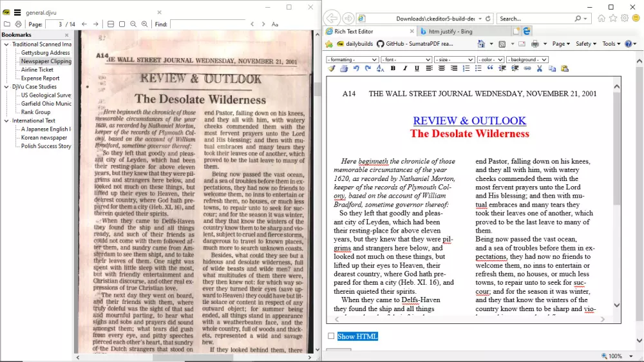The height and width of the screenshot is (362, 644).
Task: Switch to single page view in SumatraPDF
Action: (122, 24)
